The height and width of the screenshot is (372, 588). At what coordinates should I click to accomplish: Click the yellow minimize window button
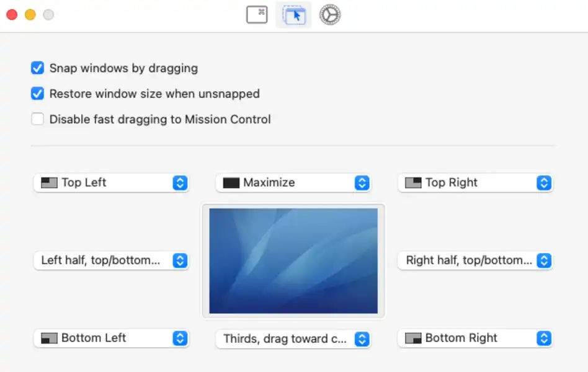click(x=30, y=15)
